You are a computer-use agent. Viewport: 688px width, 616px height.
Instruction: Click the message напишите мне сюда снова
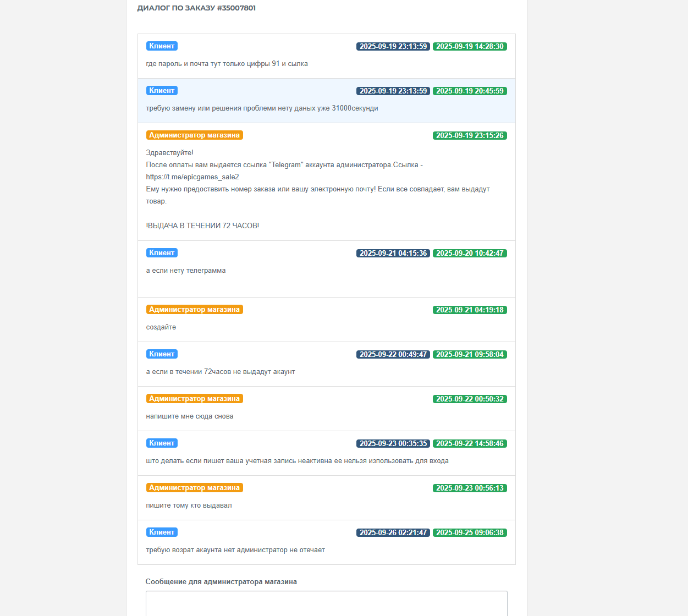190,416
